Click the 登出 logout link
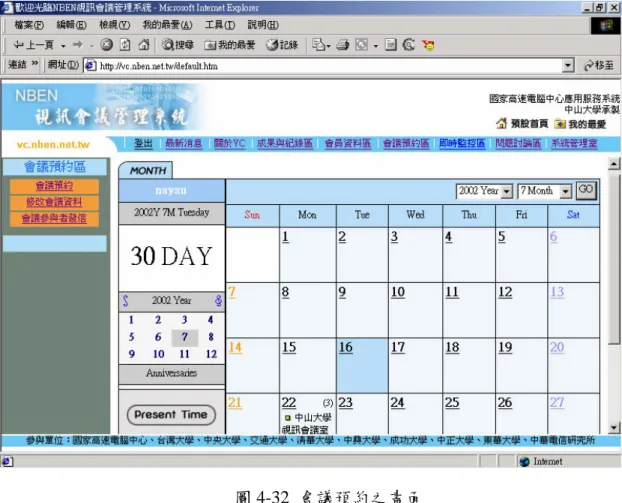622x503 pixels. 143,144
